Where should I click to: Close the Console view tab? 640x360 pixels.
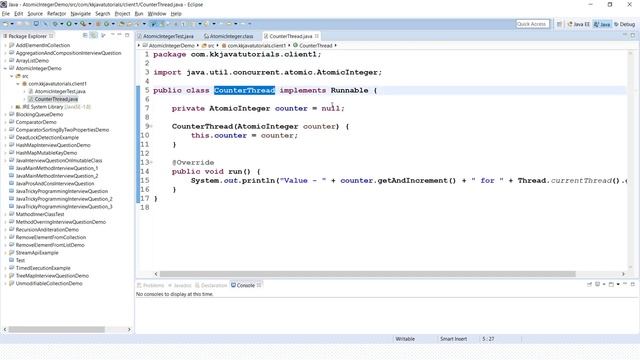[x=259, y=285]
